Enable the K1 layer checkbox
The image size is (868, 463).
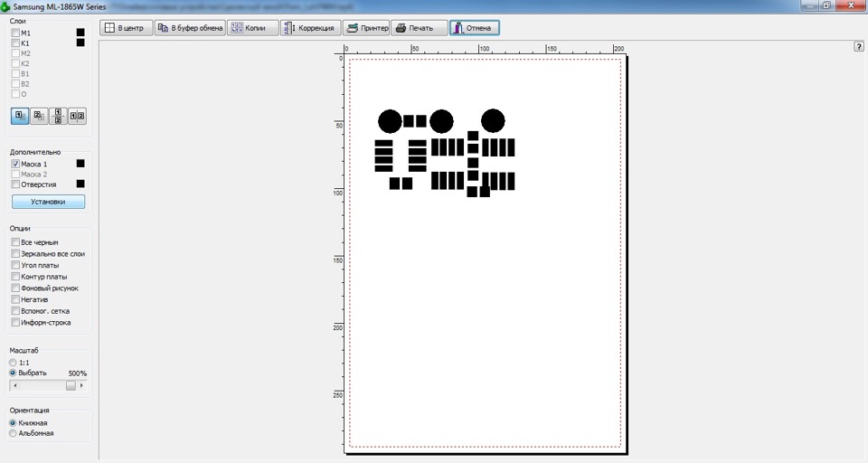[x=15, y=43]
